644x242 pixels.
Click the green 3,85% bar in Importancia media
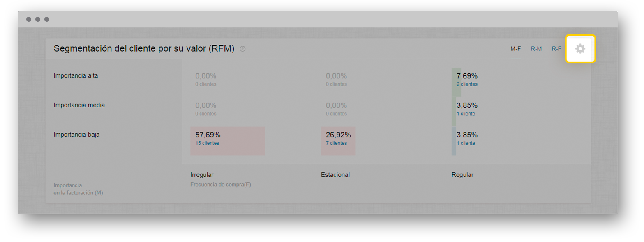[454, 112]
